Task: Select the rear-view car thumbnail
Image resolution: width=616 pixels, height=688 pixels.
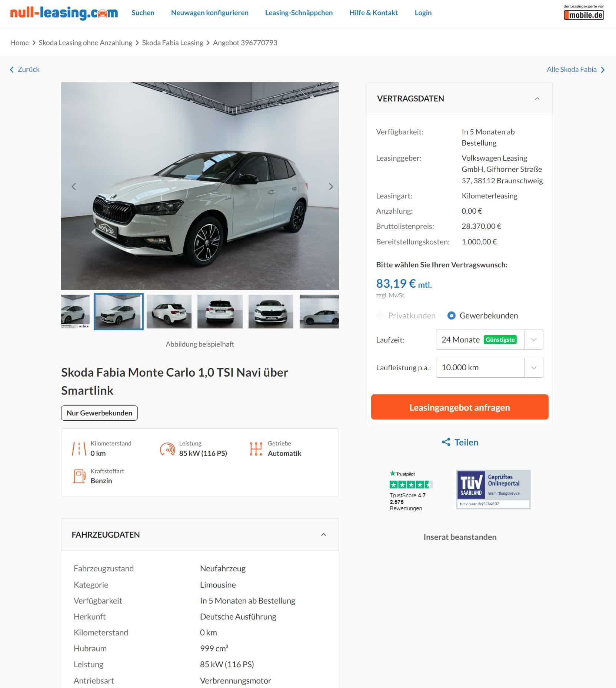Action: tap(220, 311)
